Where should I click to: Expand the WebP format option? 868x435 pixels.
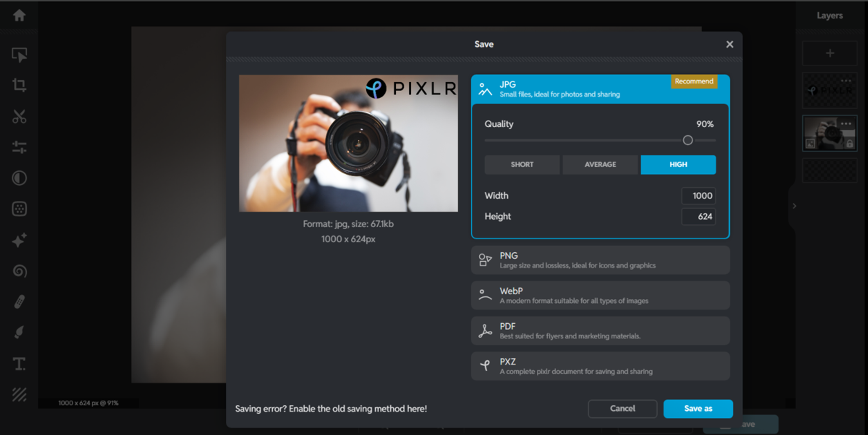(x=600, y=295)
